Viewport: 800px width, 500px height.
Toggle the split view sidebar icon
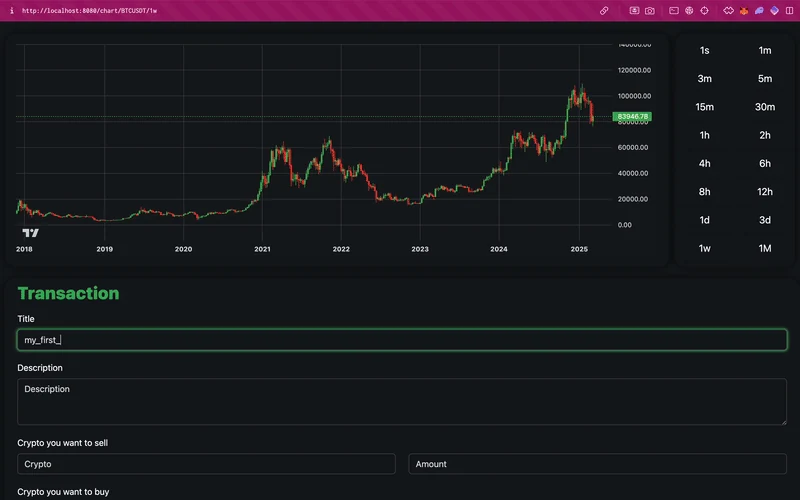click(789, 11)
